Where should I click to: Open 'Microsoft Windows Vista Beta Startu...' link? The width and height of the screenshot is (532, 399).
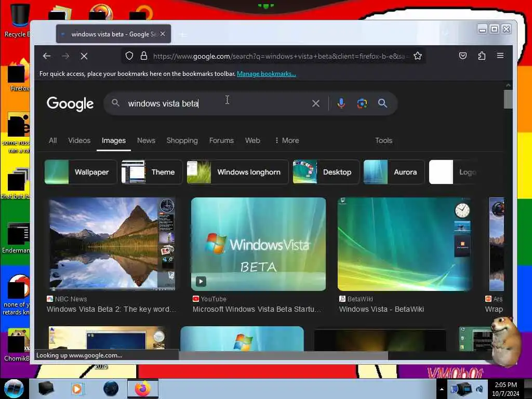click(256, 309)
